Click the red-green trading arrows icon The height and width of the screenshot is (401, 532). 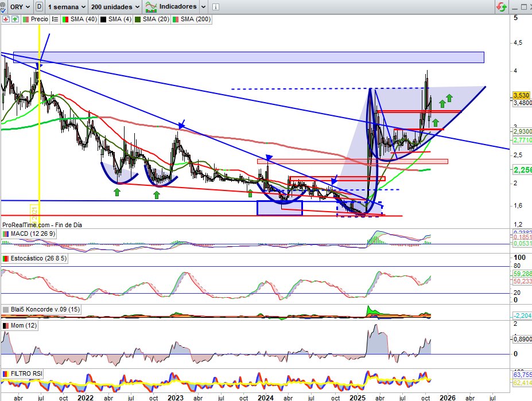(502, 7)
